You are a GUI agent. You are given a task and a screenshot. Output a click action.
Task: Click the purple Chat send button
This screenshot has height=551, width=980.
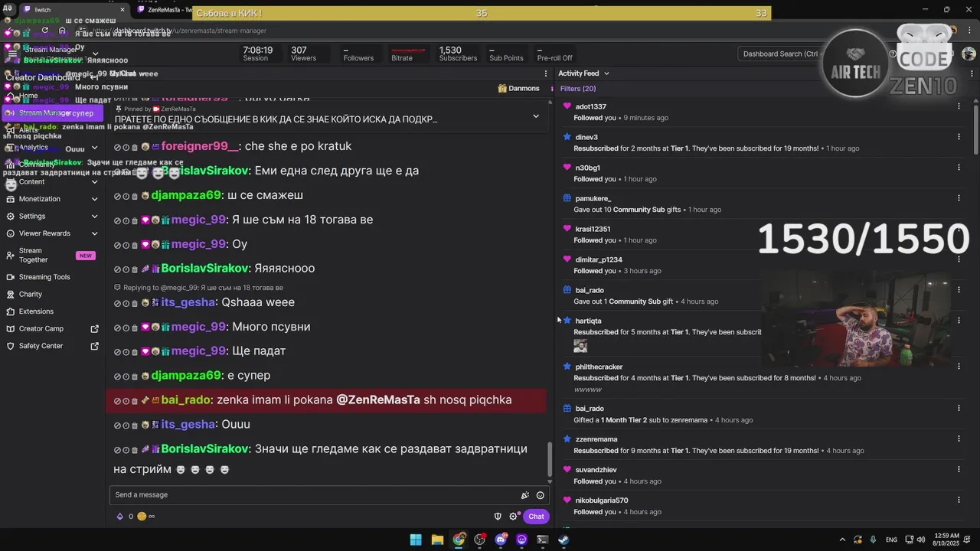536,517
